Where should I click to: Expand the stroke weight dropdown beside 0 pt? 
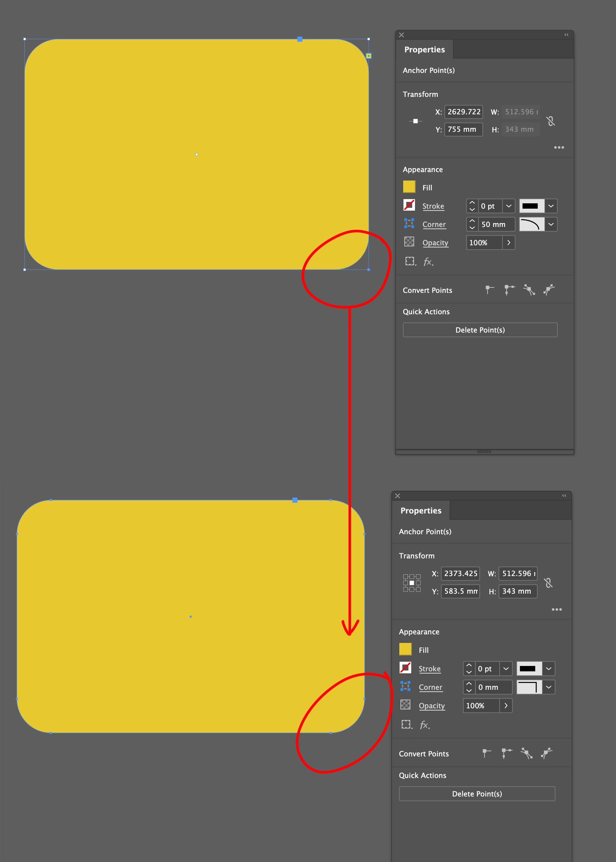coord(509,206)
